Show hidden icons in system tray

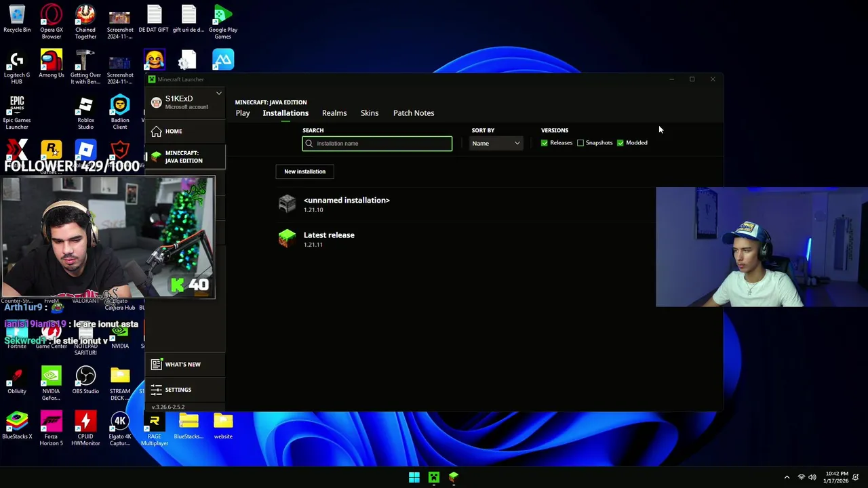(787, 477)
